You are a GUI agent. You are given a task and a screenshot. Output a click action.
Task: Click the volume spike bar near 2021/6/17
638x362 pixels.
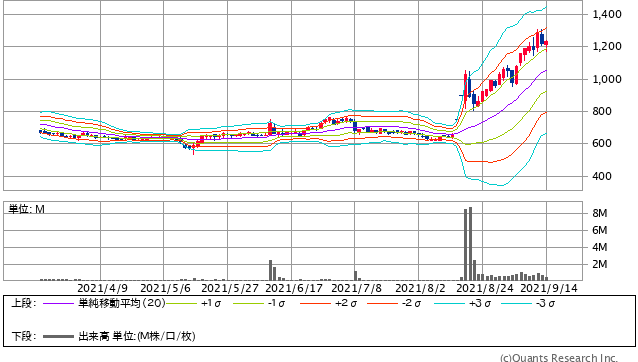click(270, 270)
